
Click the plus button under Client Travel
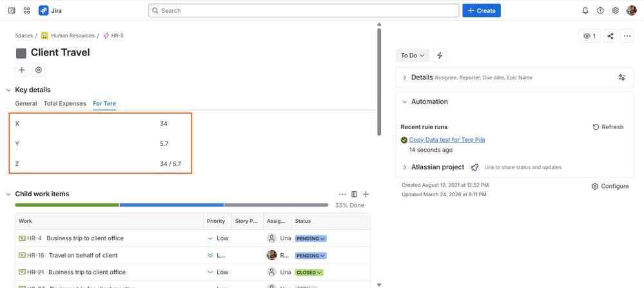tap(22, 70)
